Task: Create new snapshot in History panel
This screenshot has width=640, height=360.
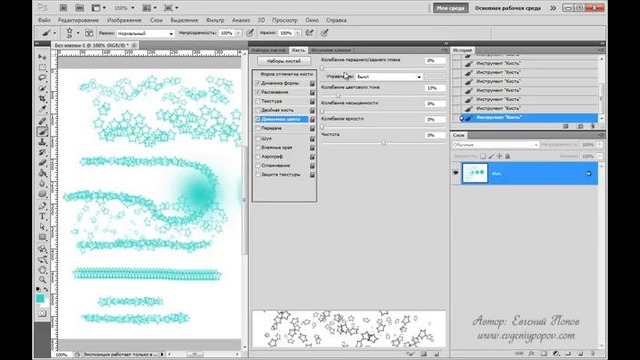Action: tap(580, 127)
